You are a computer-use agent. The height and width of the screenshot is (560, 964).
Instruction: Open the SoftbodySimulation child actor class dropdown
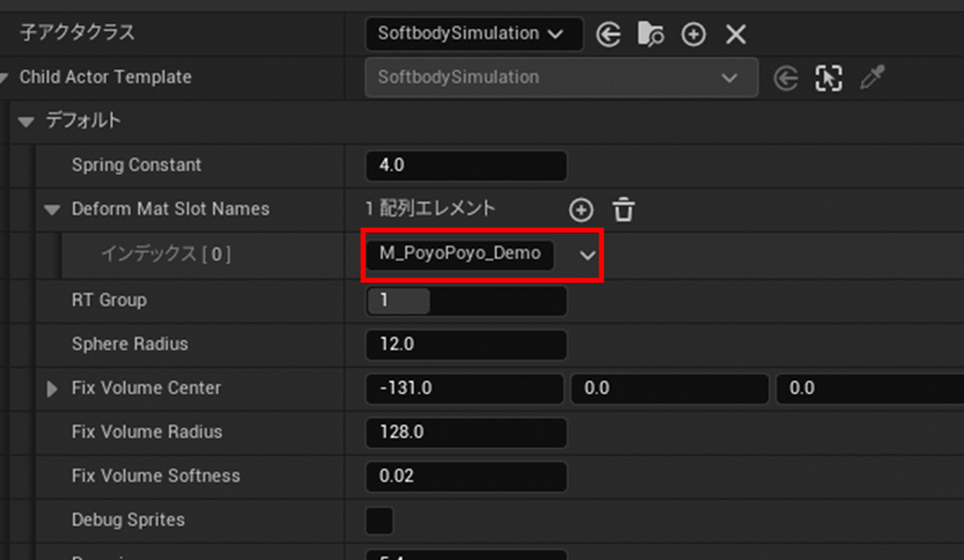(474, 34)
